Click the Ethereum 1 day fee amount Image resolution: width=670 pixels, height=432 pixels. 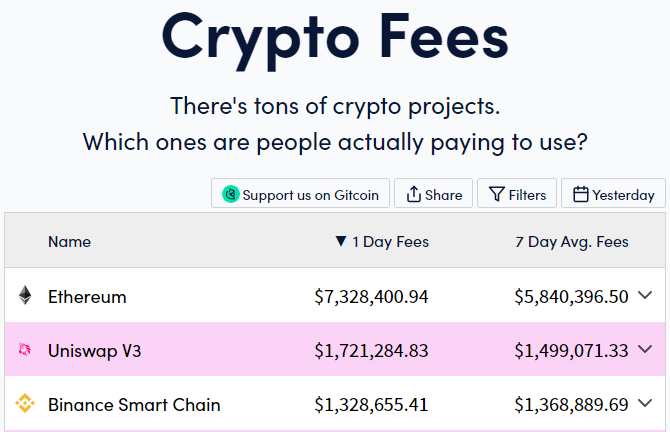tap(371, 297)
